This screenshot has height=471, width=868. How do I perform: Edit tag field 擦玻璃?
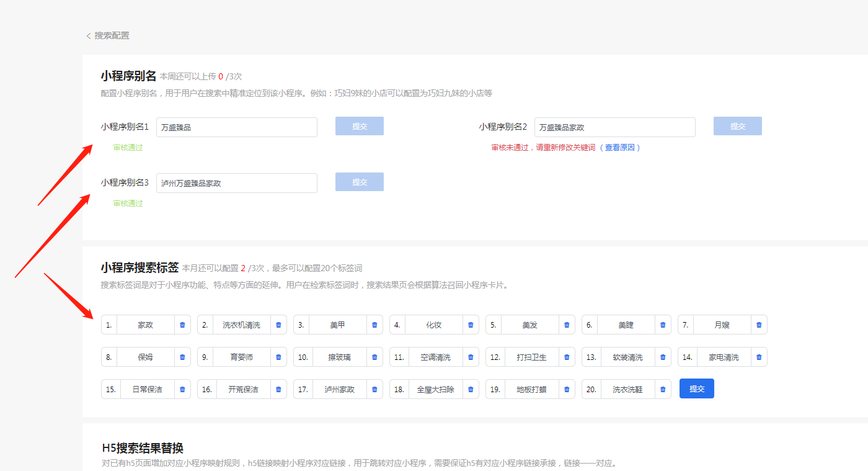coord(340,357)
